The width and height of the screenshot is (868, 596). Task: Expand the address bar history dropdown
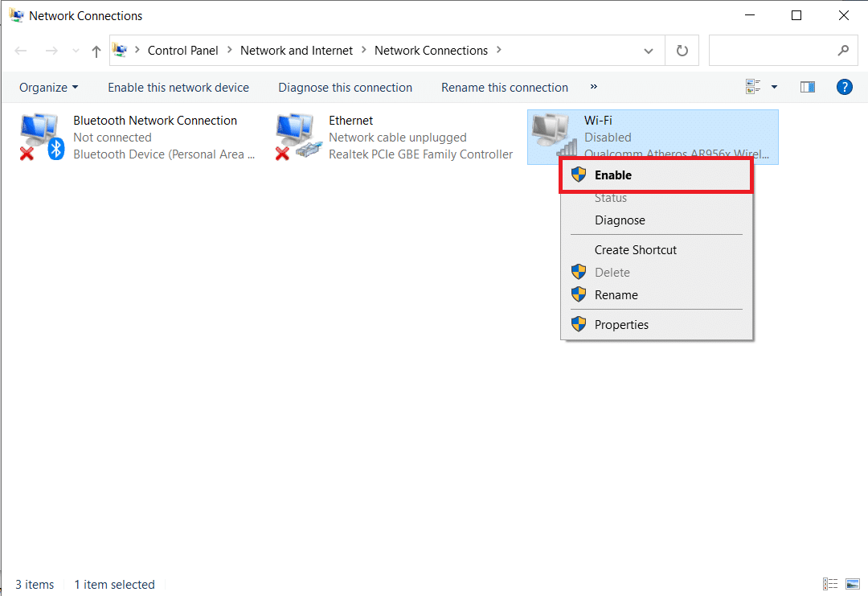point(649,51)
